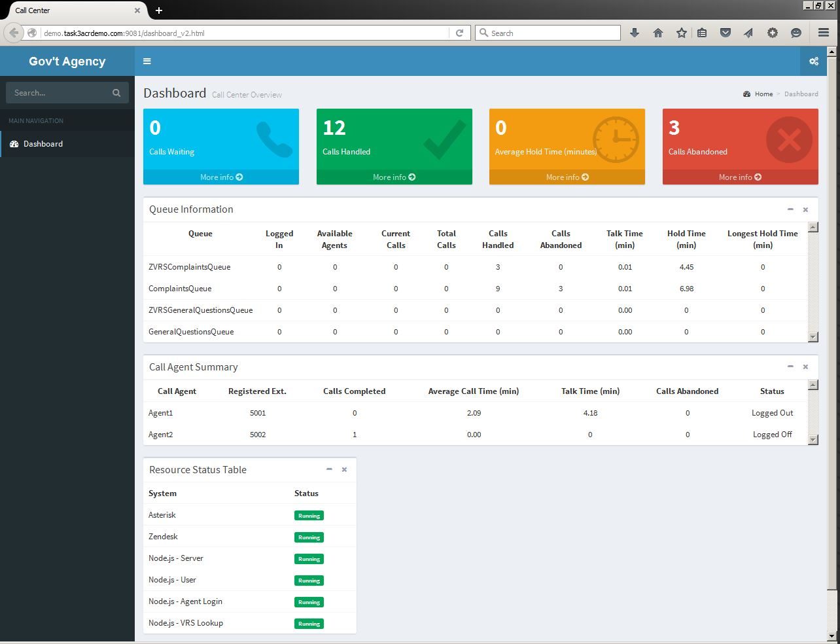840x644 pixels.
Task: Click the phone icon on Calls Waiting card
Action: 274,139
